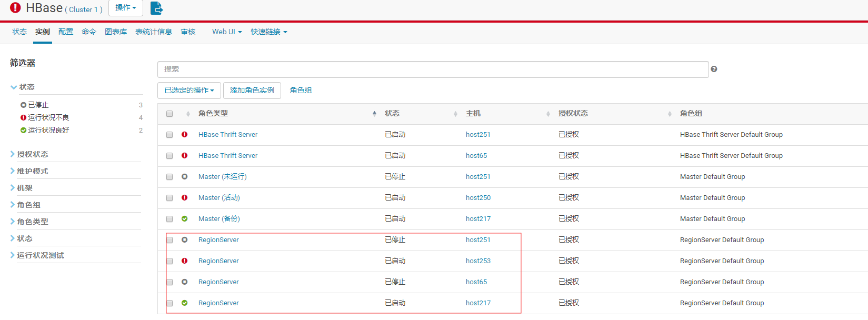Image resolution: width=868 pixels, height=320 pixels.
Task: Click the stopped icon for RegionServer host65
Action: pos(185,282)
